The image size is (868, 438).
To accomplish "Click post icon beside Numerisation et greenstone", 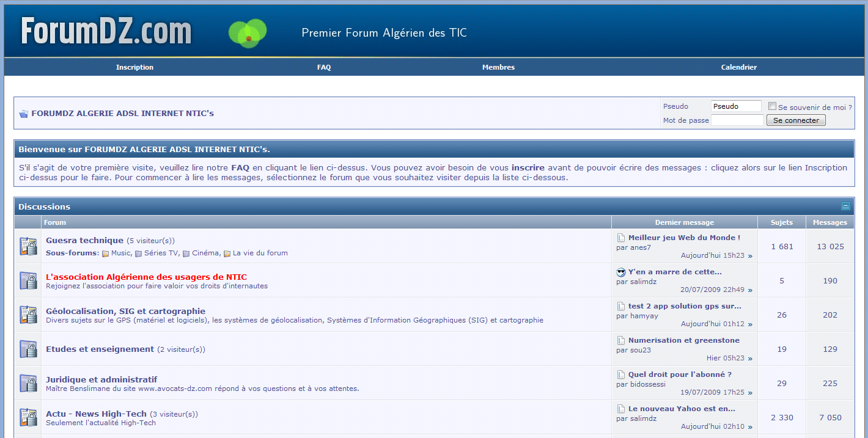I will (621, 340).
